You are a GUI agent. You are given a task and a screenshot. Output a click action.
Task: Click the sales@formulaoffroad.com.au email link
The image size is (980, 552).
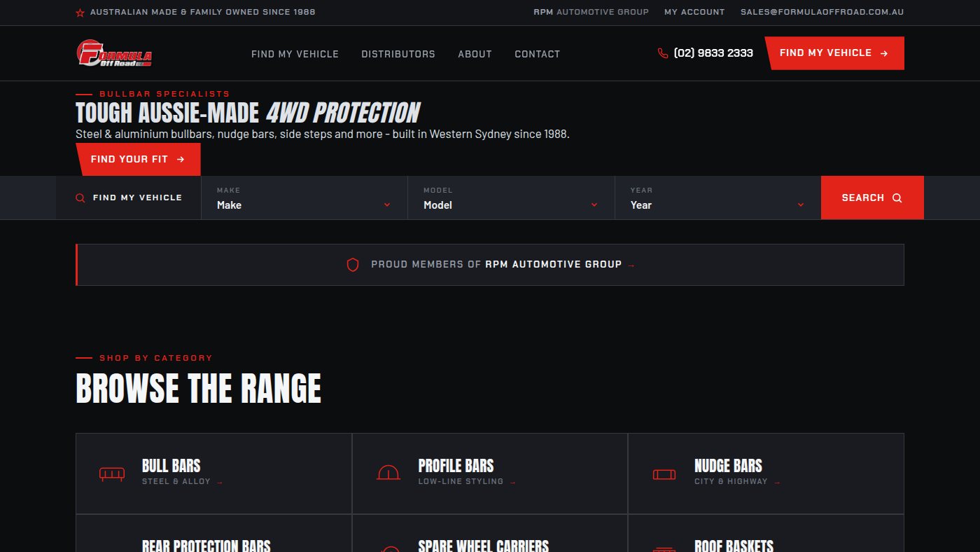pyautogui.click(x=822, y=12)
